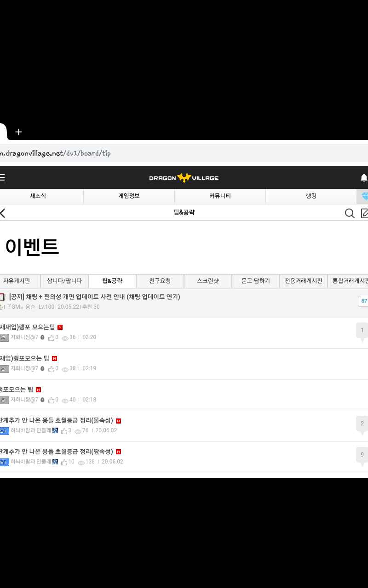Open the 랭킹 menu

pyautogui.click(x=311, y=196)
